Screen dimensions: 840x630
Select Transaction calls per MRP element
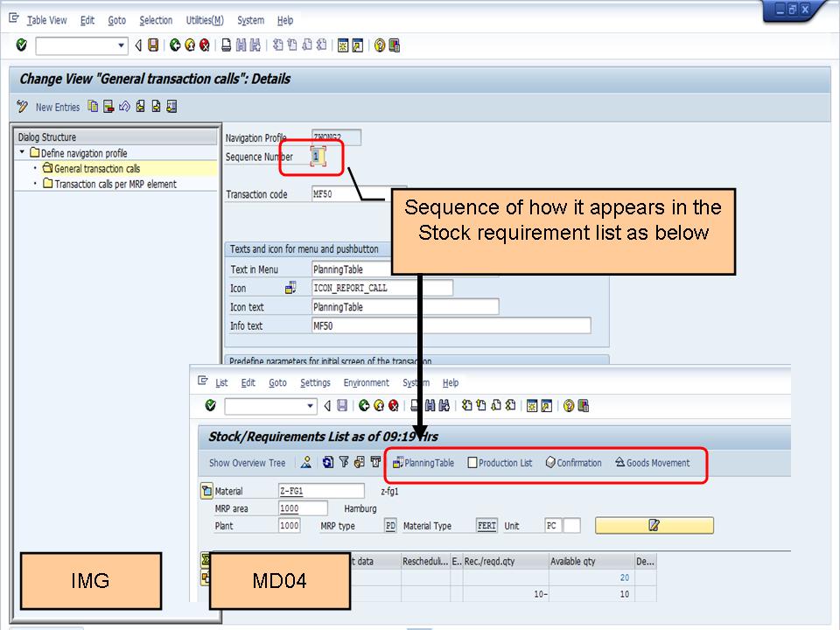116,182
